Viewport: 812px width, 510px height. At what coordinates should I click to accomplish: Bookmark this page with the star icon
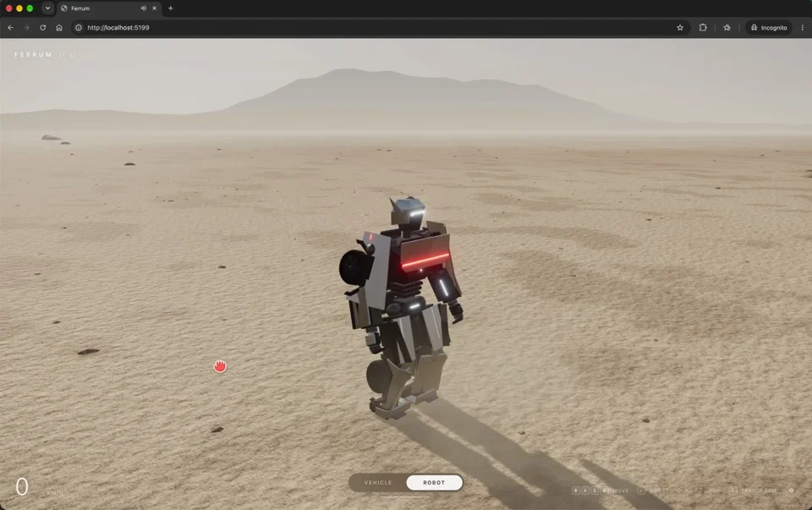tap(680, 27)
